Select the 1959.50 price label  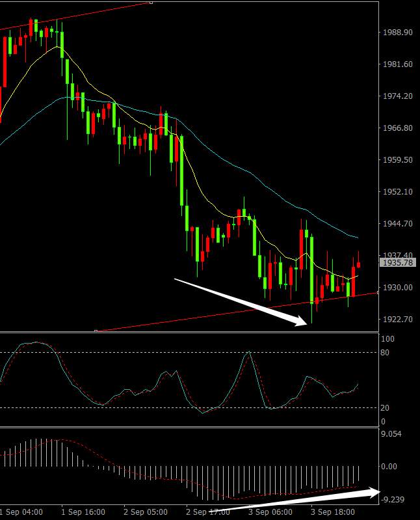[x=398, y=160]
